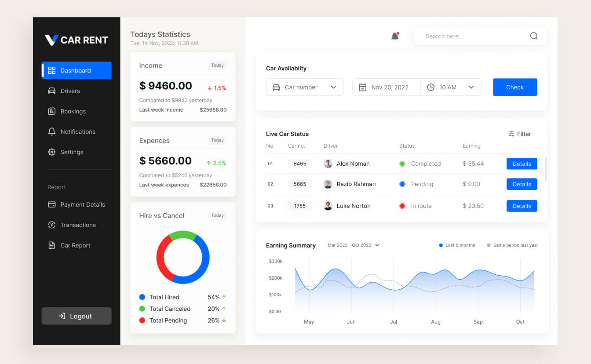The height and width of the screenshot is (364, 591).
Task: Open the Bookings menu item
Action: [73, 111]
